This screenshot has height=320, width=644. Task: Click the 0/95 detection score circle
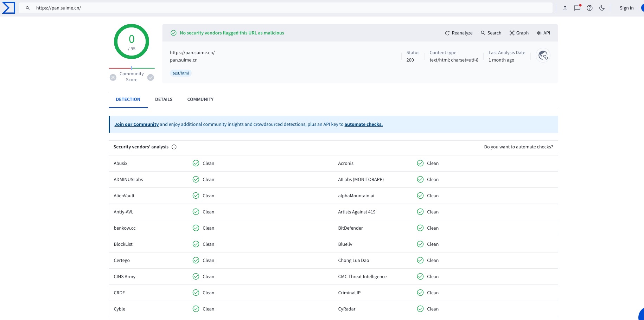click(x=132, y=41)
